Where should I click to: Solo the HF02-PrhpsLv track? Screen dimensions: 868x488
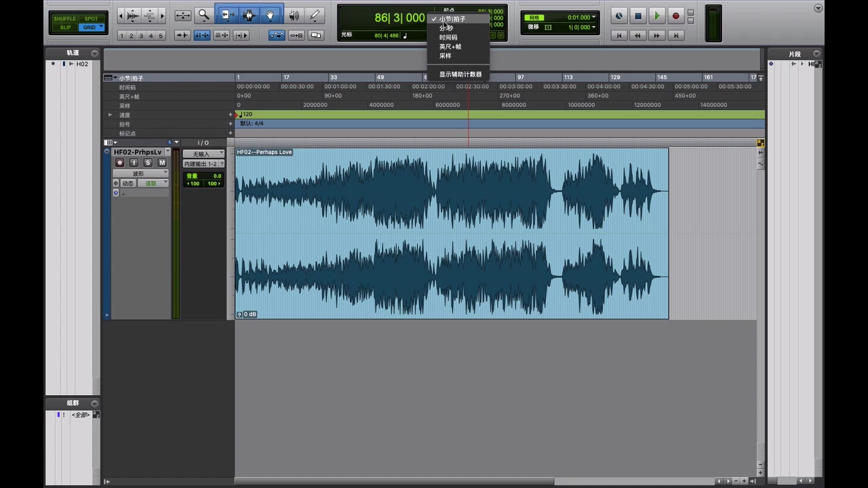(148, 163)
